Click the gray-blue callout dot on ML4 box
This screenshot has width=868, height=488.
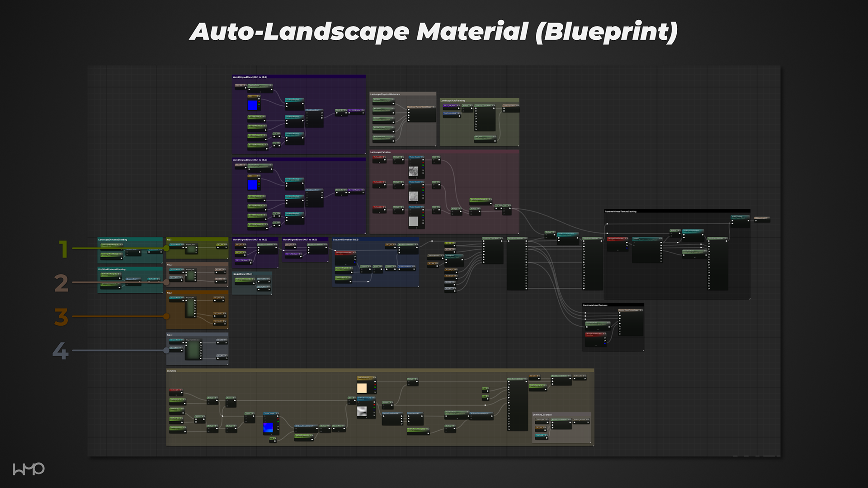166,350
